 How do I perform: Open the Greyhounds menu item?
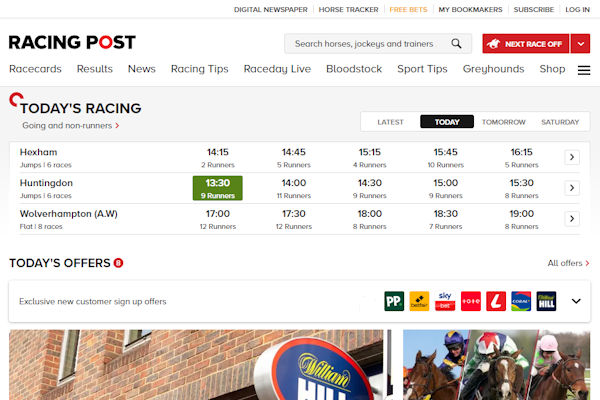pos(493,69)
